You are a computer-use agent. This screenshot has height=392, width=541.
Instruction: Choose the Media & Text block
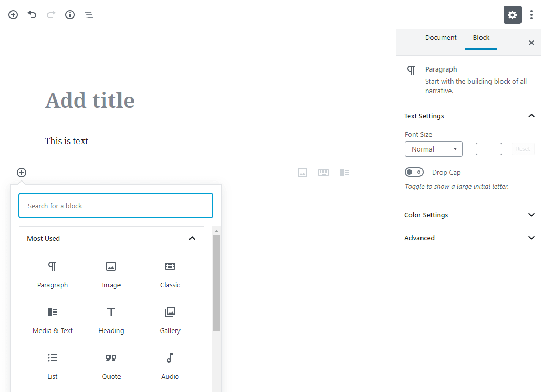pos(53,320)
